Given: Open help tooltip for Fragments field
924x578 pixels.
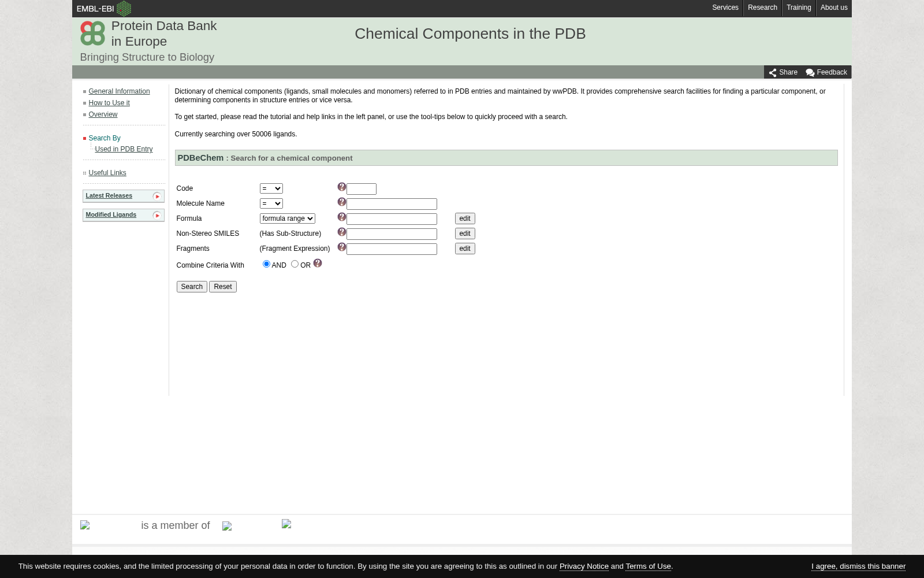Looking at the screenshot, I should coord(341,247).
